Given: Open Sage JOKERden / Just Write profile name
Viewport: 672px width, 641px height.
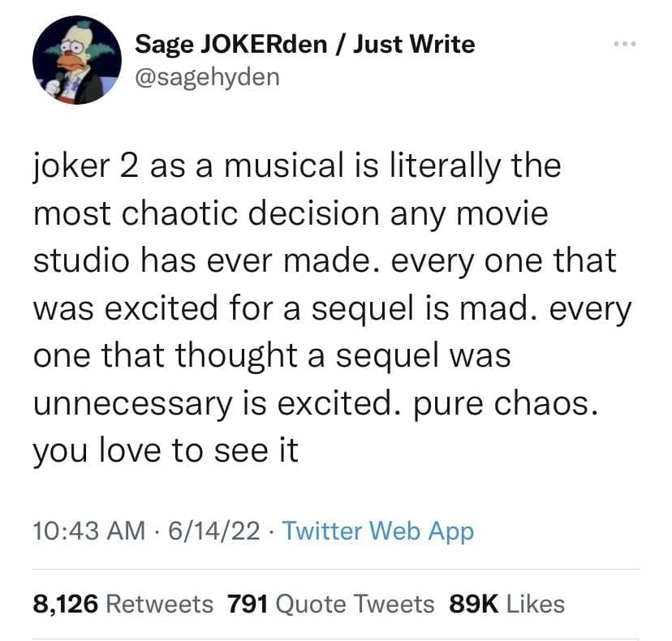Looking at the screenshot, I should 304,44.
